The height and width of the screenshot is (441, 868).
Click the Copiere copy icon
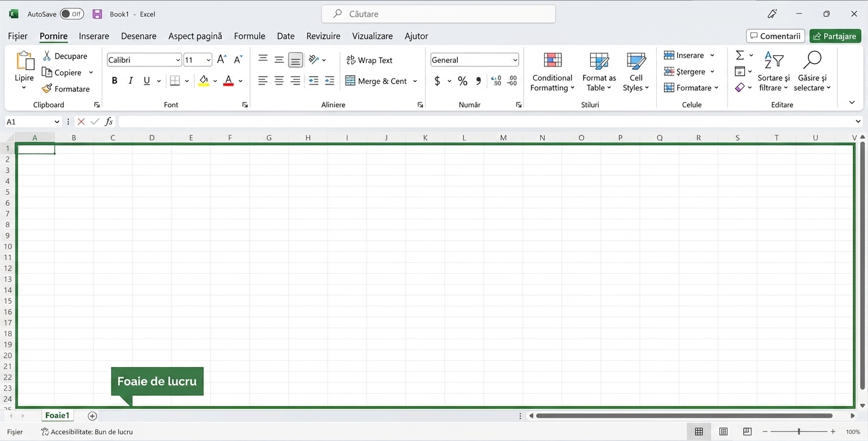tap(47, 73)
